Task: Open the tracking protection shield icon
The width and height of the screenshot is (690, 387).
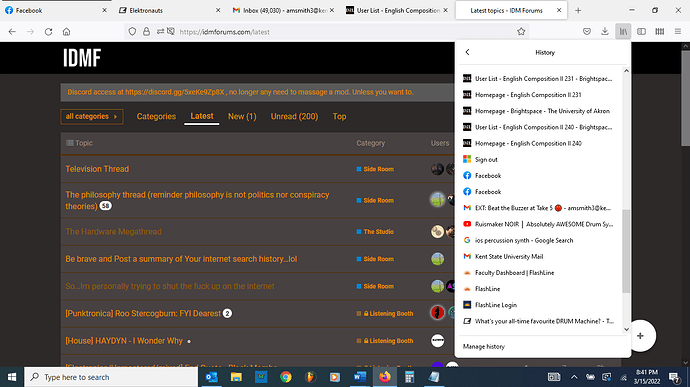Action: (x=132, y=32)
